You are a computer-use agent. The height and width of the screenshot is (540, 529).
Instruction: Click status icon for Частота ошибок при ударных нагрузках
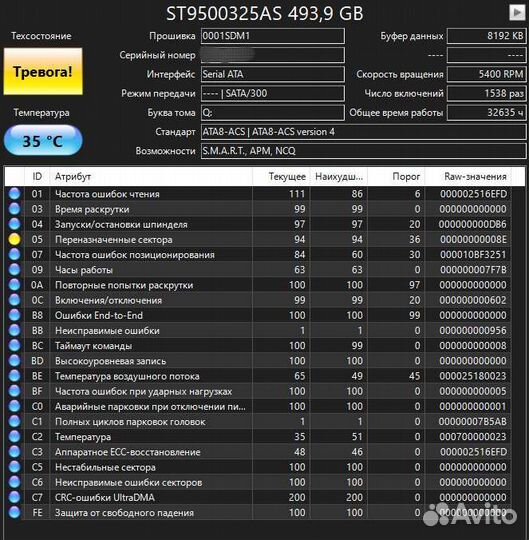[14, 391]
